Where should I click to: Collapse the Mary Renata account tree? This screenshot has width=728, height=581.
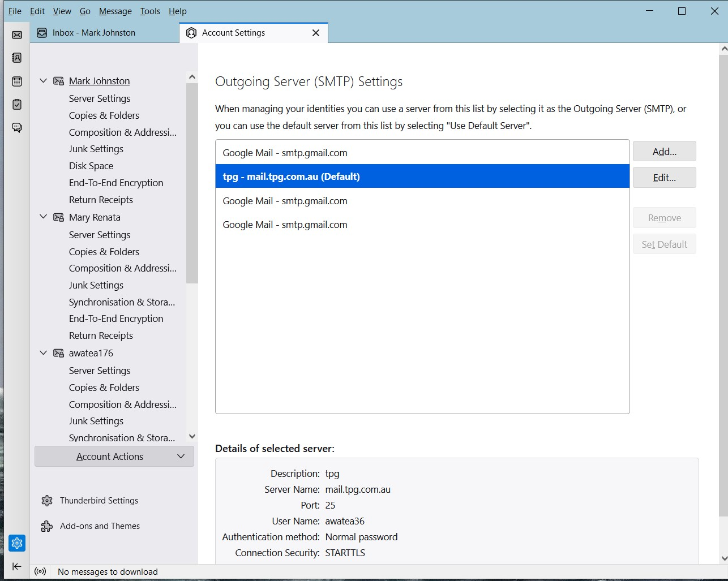[44, 217]
